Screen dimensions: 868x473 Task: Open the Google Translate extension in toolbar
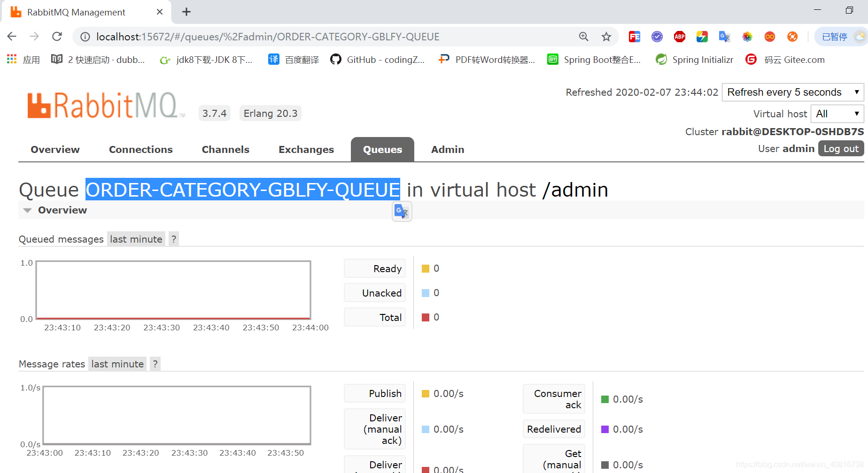coord(725,37)
